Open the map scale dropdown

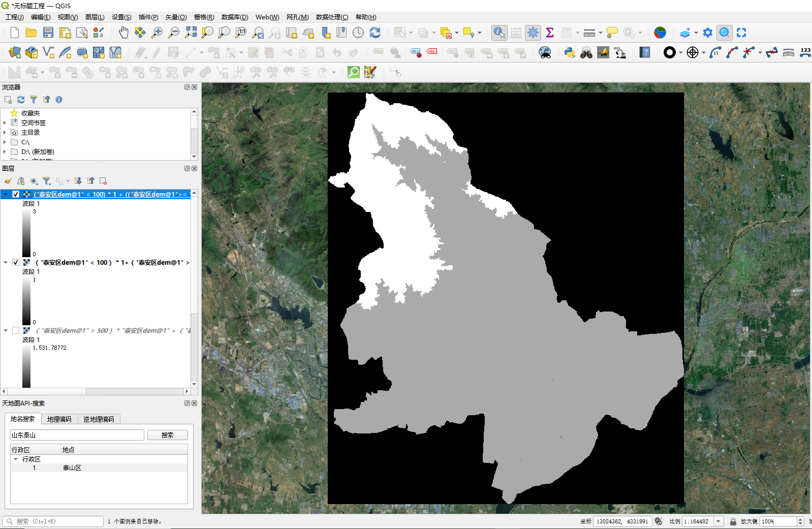tap(718, 521)
